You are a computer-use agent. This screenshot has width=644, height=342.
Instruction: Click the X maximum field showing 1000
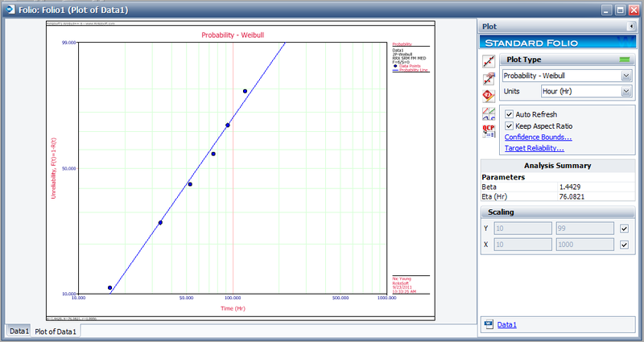click(585, 245)
